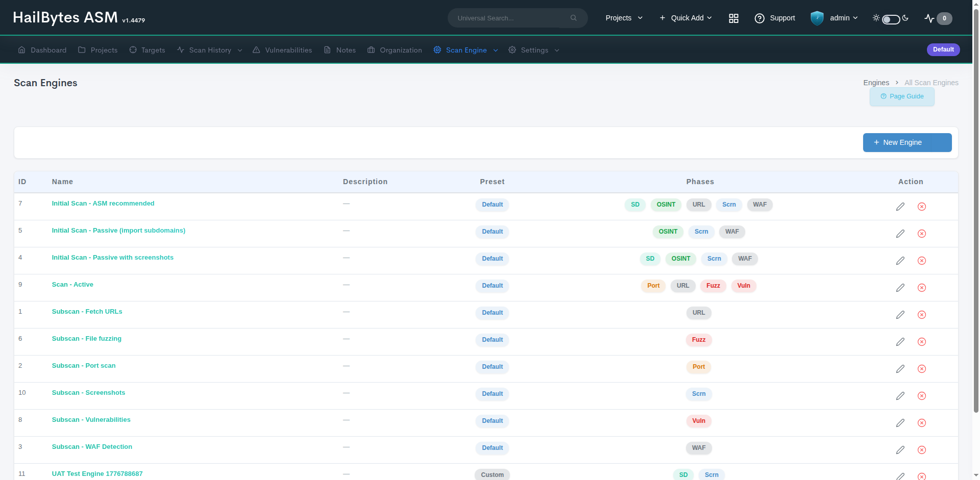
Task: Open the Projects dropdown in header
Action: [x=624, y=18]
